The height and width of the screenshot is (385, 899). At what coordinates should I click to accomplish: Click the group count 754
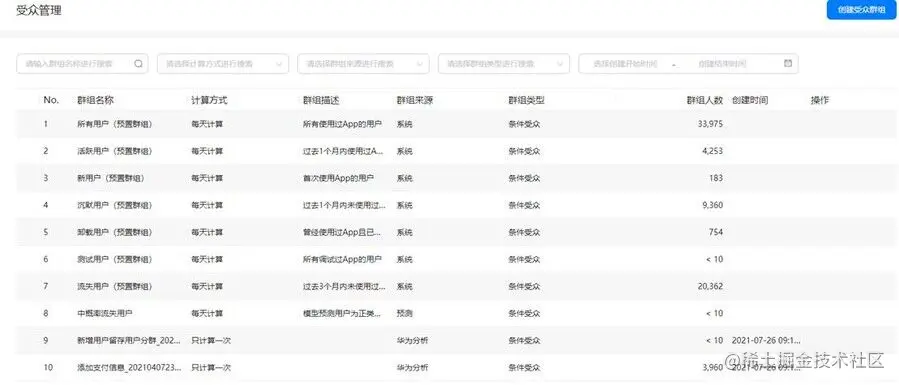click(x=716, y=232)
